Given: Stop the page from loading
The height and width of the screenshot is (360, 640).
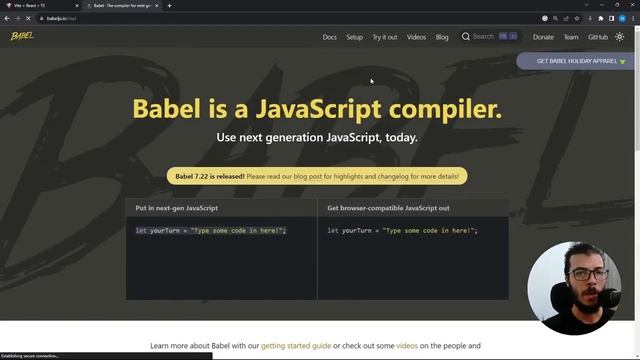Looking at the screenshot, I should click(28, 18).
